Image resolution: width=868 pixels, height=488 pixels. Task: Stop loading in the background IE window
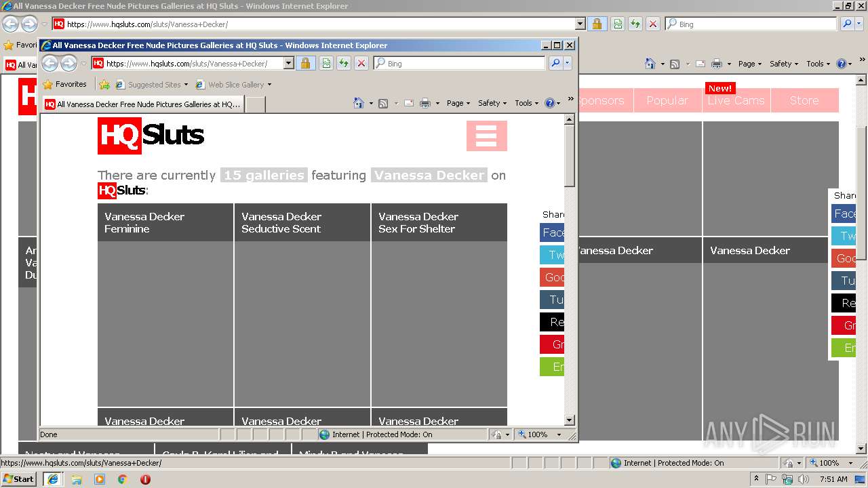pyautogui.click(x=653, y=24)
